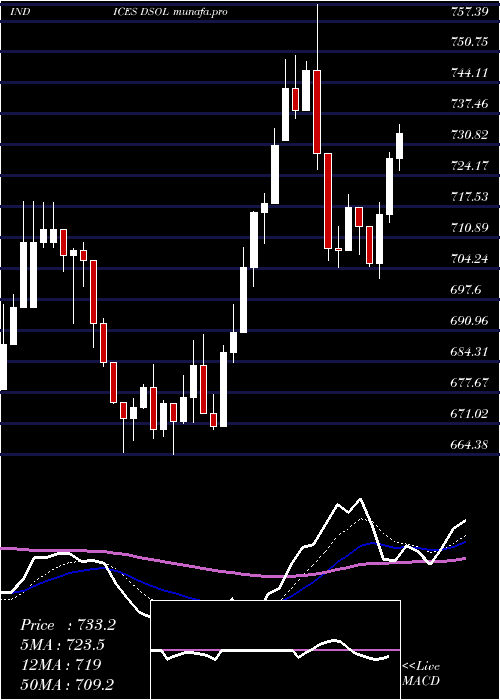This screenshot has height=700, width=500.
Task: Click the 737.46 price axis label
Action: (x=467, y=104)
